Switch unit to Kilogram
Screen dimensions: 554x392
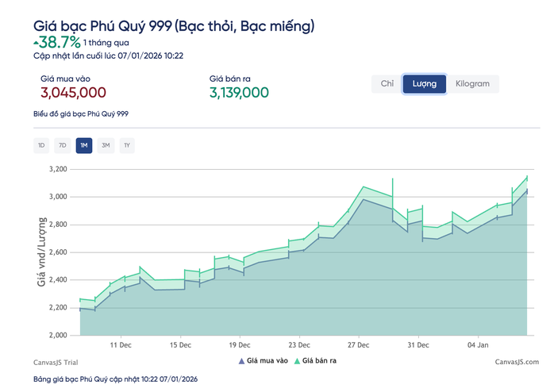point(472,84)
